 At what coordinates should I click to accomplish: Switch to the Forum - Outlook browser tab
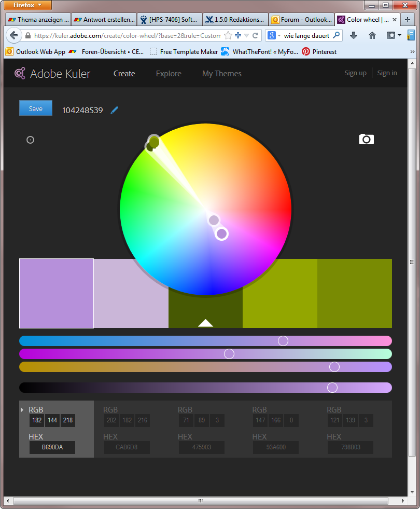click(301, 20)
